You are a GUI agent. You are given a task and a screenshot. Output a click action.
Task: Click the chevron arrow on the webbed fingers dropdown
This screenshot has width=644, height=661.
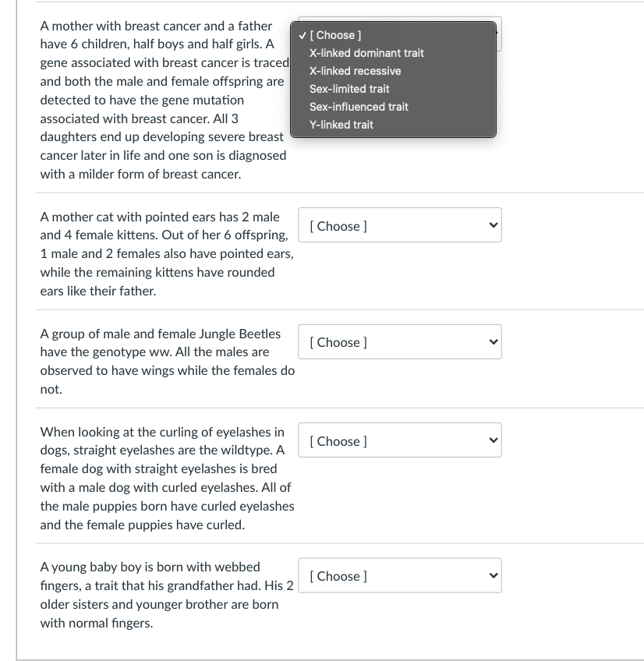[494, 575]
